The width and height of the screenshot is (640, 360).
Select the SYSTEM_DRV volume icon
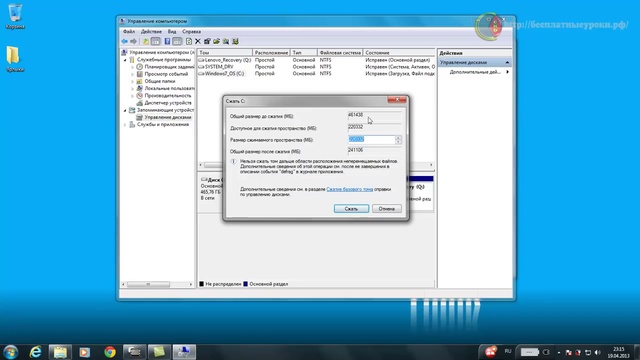coord(201,67)
